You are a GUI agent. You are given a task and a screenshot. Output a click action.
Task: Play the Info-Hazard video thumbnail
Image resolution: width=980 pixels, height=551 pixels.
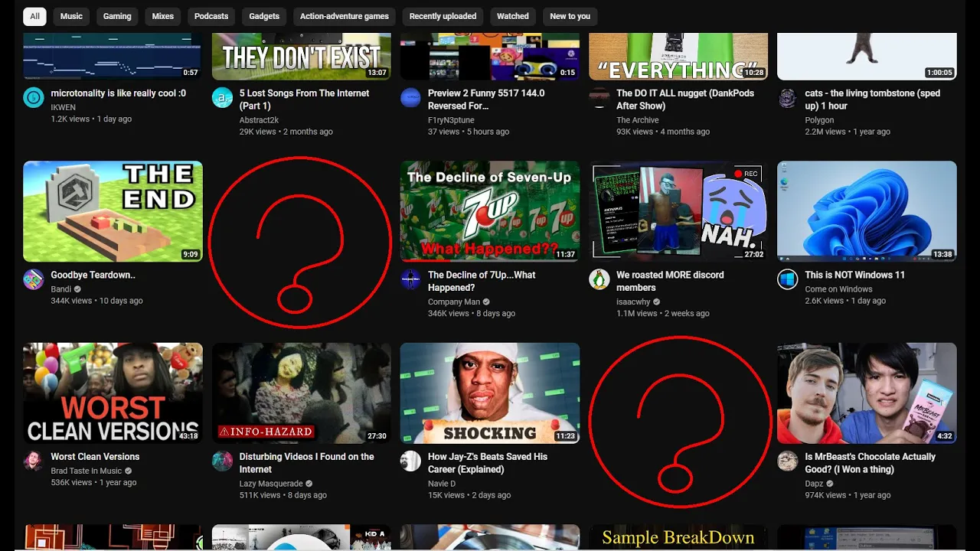302,393
